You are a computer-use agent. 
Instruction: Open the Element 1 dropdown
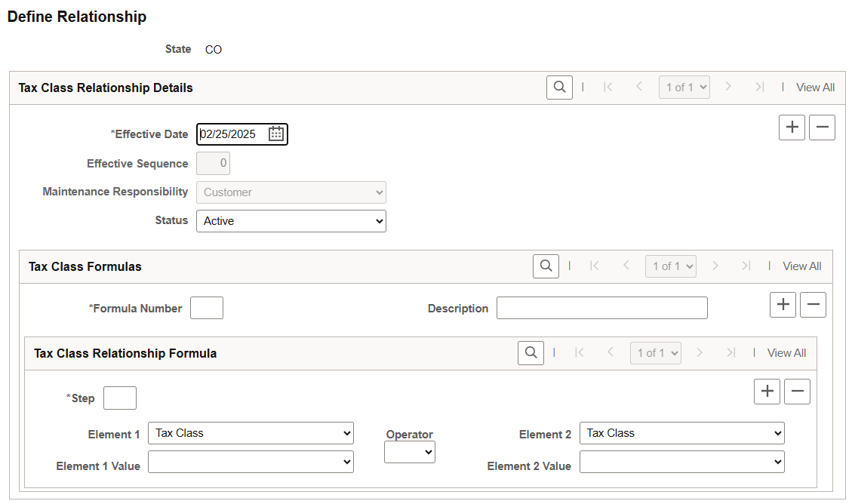tap(251, 433)
